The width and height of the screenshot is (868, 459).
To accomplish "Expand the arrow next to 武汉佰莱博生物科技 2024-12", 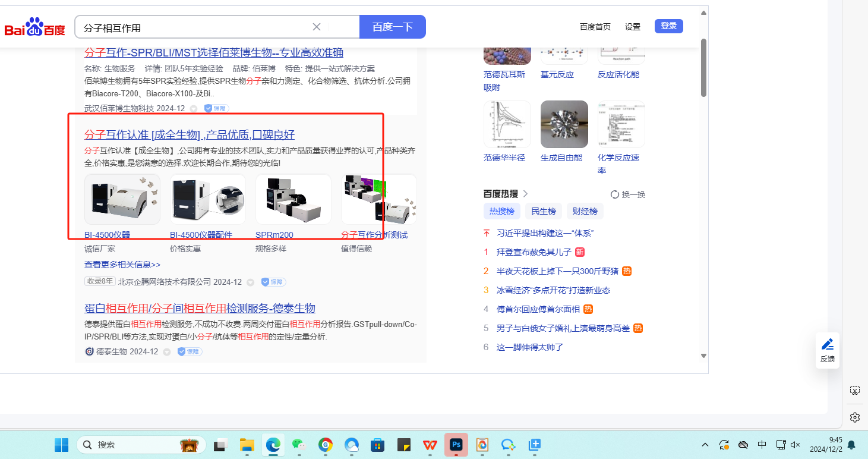I will [194, 109].
